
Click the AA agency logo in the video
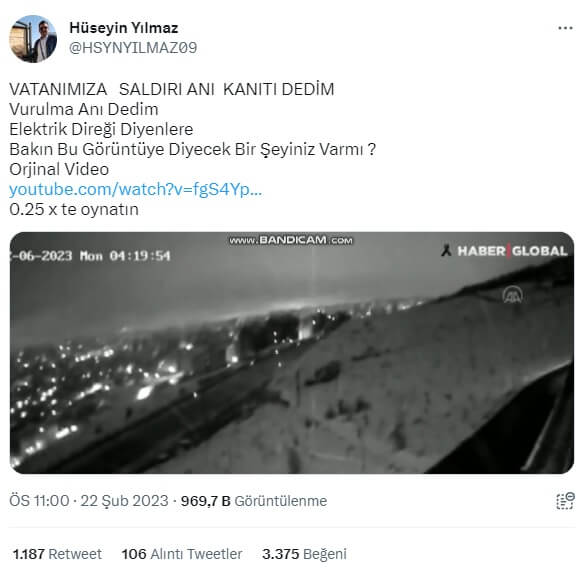point(513,294)
